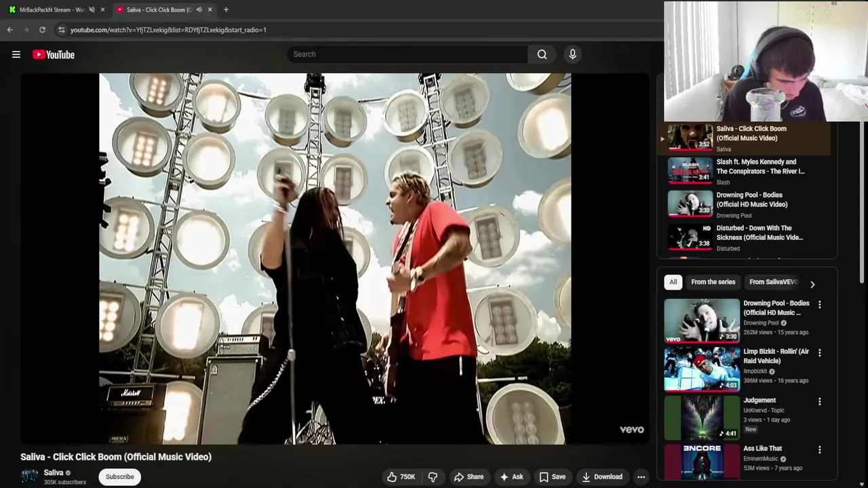Share the Saliva video
The width and height of the screenshot is (868, 488).
[x=469, y=477]
